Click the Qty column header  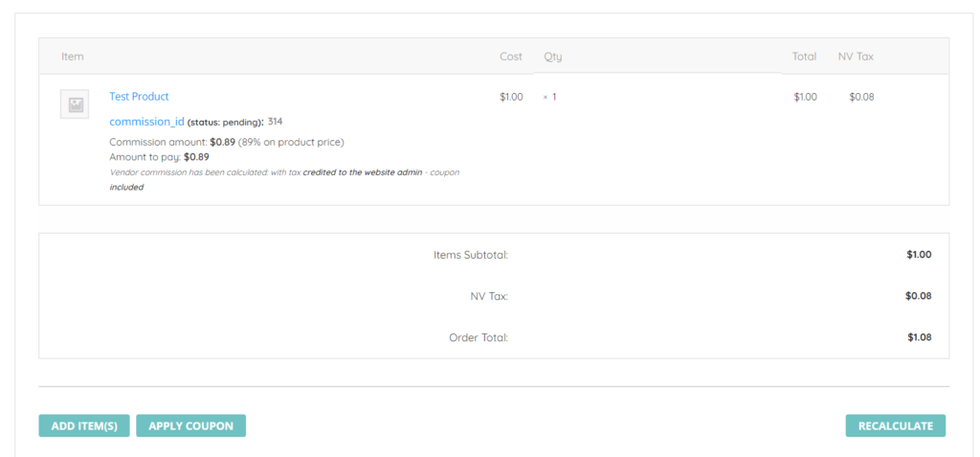tap(553, 57)
